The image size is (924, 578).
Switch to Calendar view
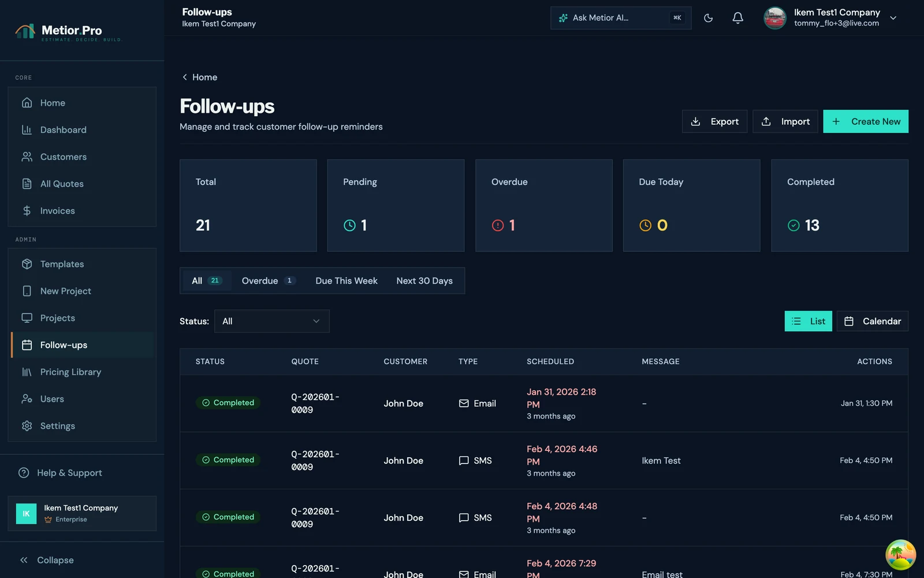872,321
